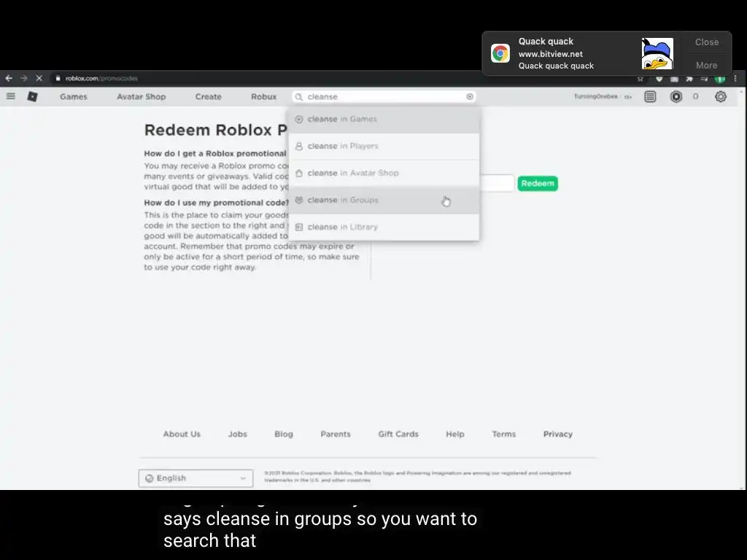
Task: Open the notifications feed icon in Roblox header
Action: tap(650, 97)
